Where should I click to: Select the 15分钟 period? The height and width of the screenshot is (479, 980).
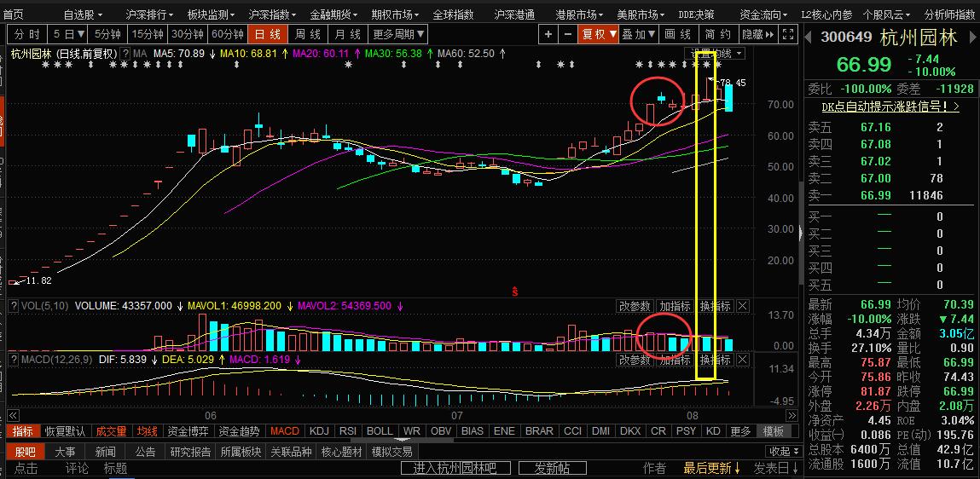(x=148, y=34)
